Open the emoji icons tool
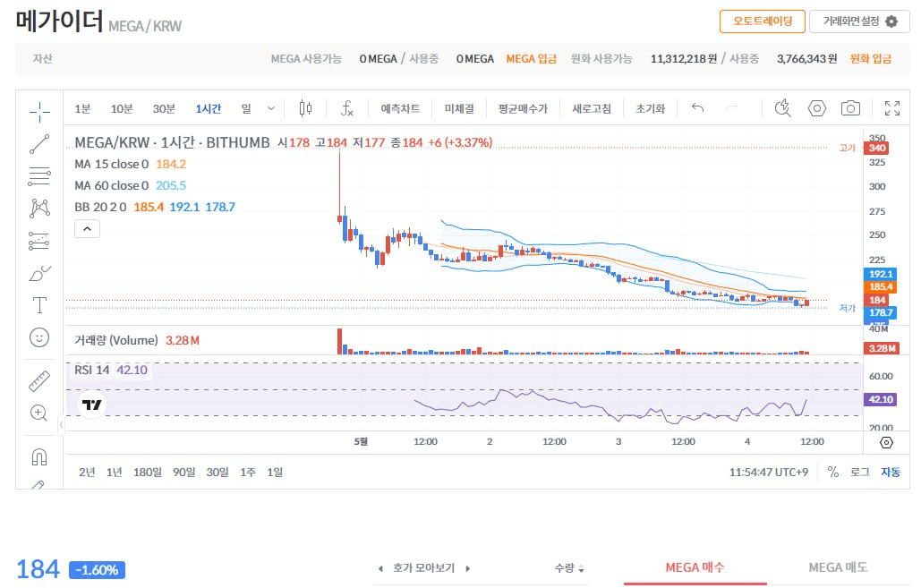921x588 pixels. (39, 337)
